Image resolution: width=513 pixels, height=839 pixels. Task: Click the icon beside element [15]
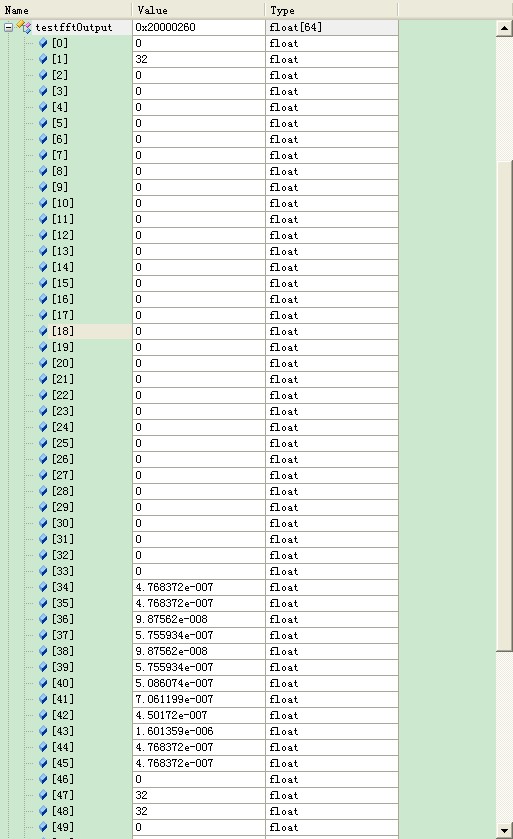coord(43,283)
